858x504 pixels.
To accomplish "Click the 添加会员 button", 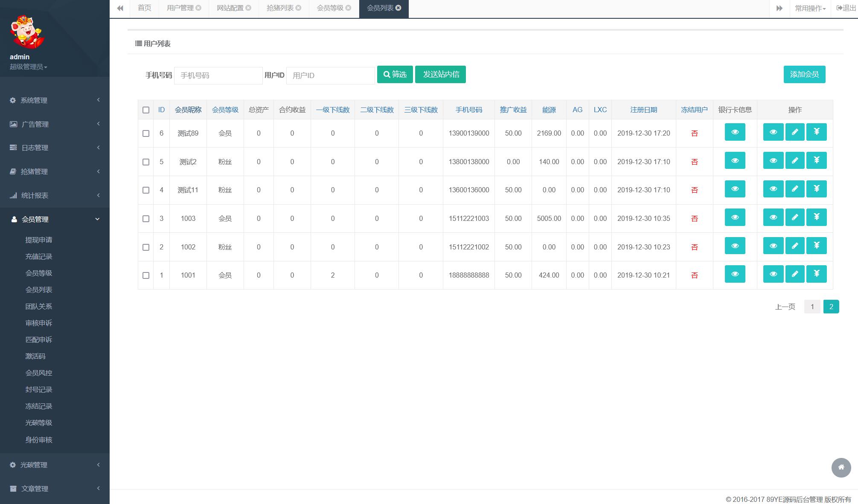I will click(x=804, y=75).
